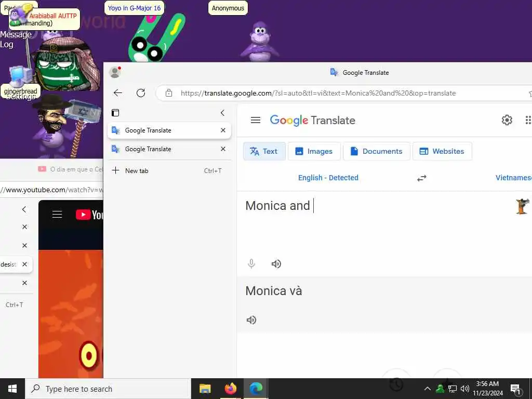Listen to the source text 'Monica and'
Screen dimensions: 532x399
click(276, 263)
